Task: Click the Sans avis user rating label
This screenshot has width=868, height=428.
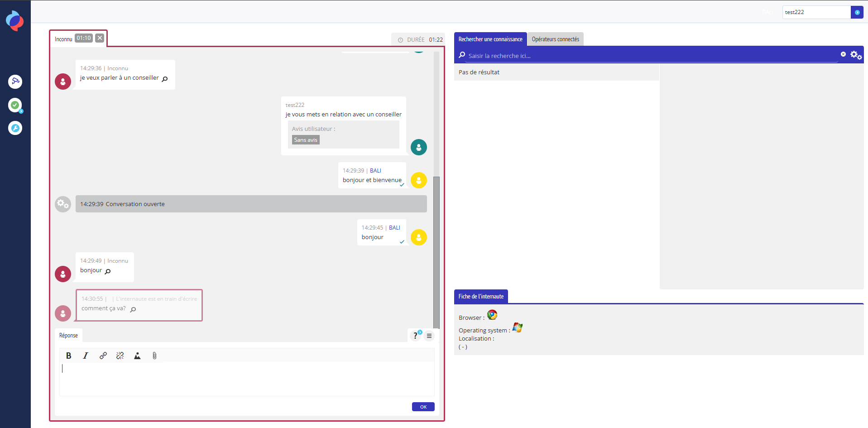Action: coord(306,140)
